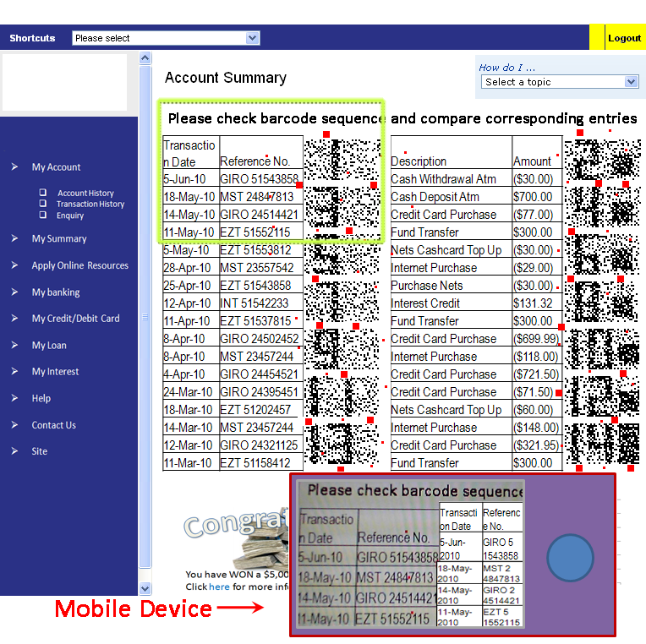Image resolution: width=646 pixels, height=644 pixels.
Task: Click amount '($721.50)' cell
Action: pyautogui.click(x=537, y=374)
